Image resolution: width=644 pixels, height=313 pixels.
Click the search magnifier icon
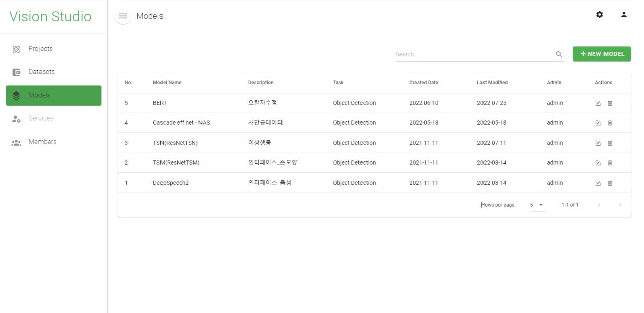point(559,54)
